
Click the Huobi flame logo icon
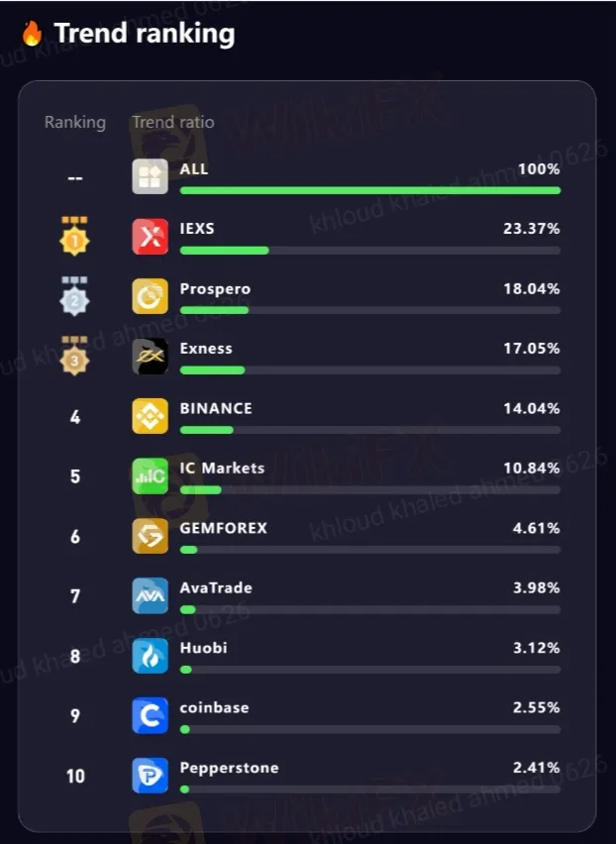pyautogui.click(x=150, y=656)
